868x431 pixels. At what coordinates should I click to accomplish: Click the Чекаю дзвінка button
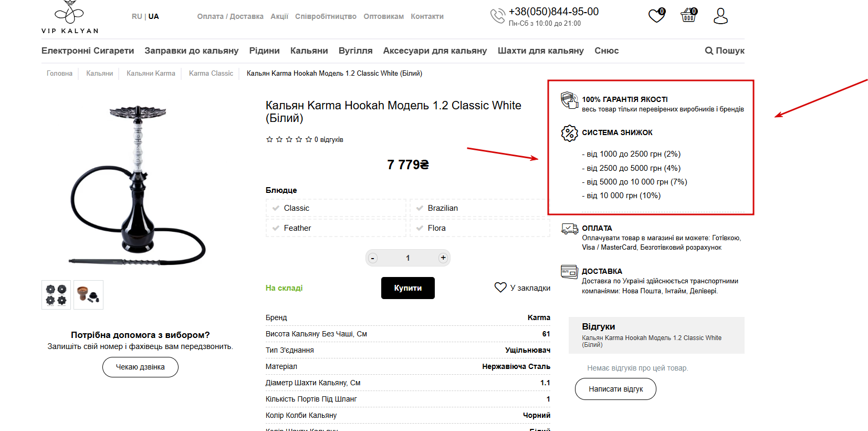(x=140, y=367)
